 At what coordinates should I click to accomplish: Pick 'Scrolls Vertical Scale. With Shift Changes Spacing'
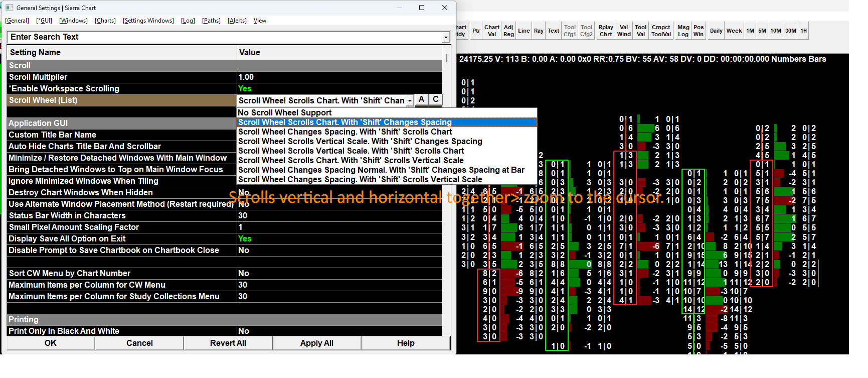click(387, 141)
